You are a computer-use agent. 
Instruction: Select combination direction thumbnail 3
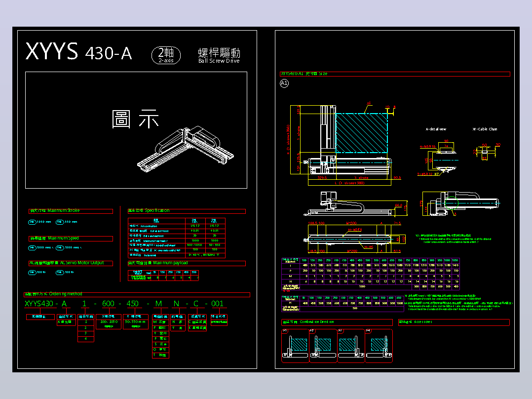pyautogui.click(x=351, y=346)
